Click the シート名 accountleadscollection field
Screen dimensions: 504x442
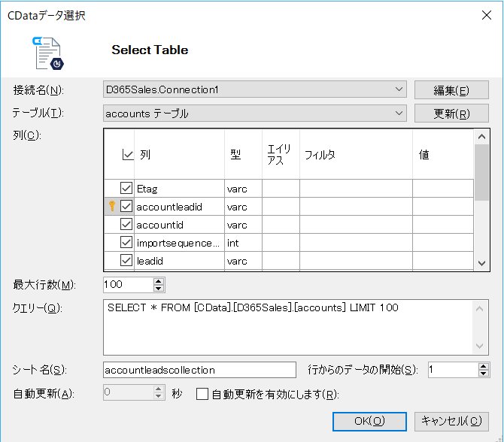(199, 370)
